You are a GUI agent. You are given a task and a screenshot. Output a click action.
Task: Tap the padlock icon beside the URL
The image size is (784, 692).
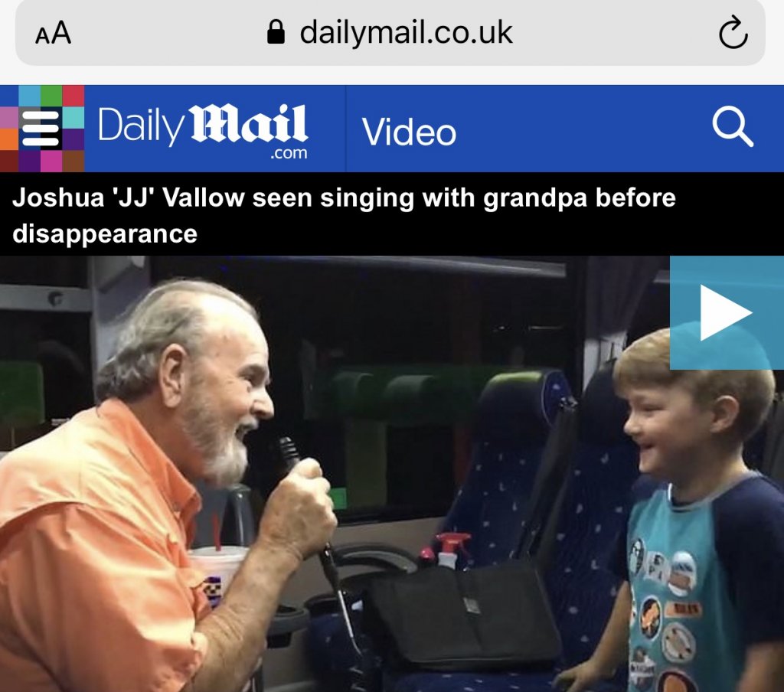click(276, 32)
